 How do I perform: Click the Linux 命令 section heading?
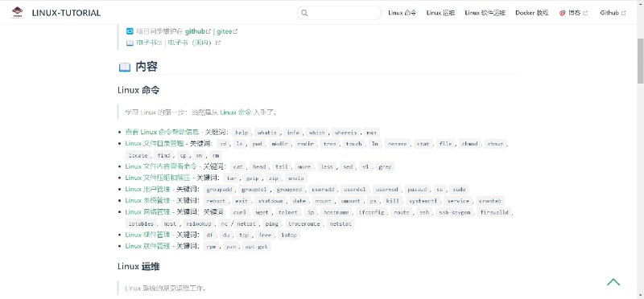[x=138, y=90]
